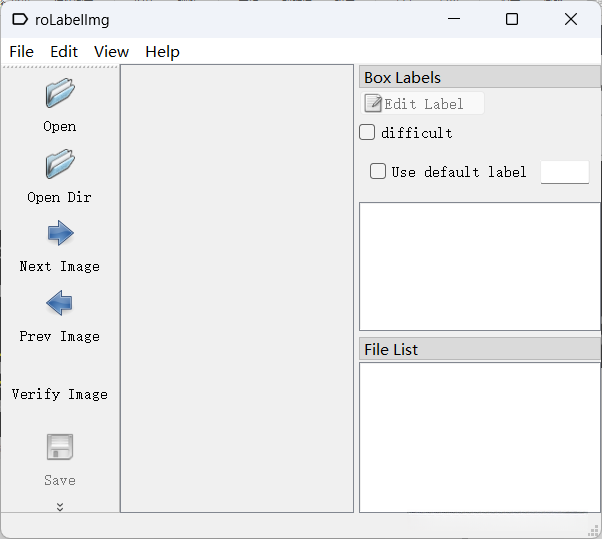Image resolution: width=602 pixels, height=539 pixels.
Task: Open the Help menu
Action: coord(162,52)
